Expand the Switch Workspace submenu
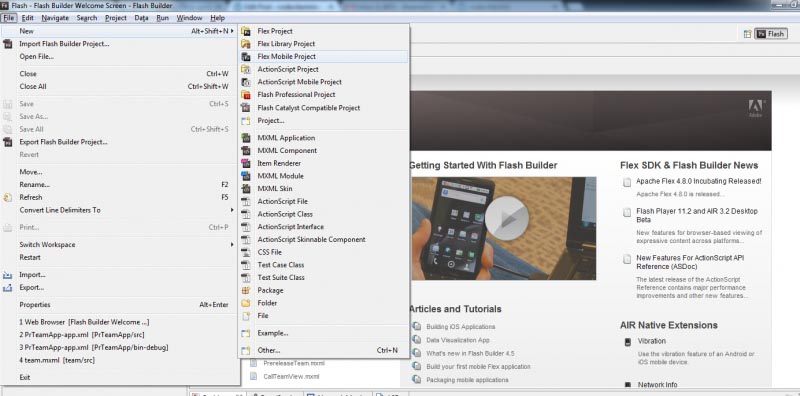Screen dimensions: 800x396 coord(232,244)
